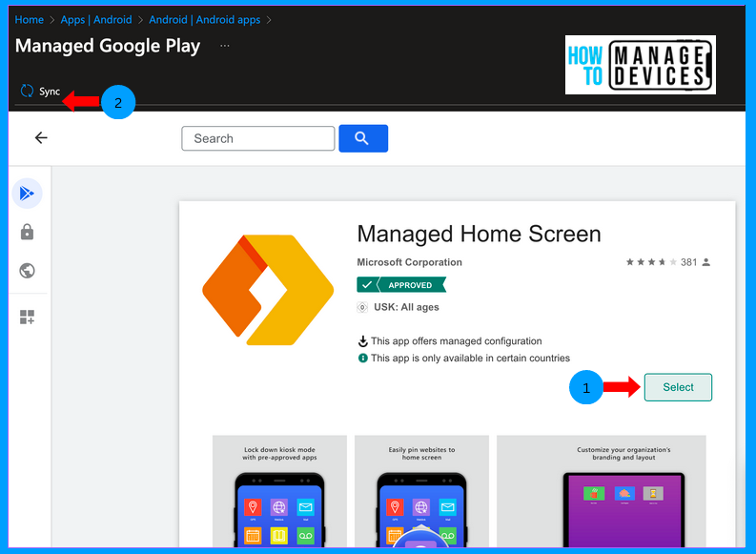Click the Managed Home Screen title
Screen dimensions: 756x554
click(x=479, y=234)
